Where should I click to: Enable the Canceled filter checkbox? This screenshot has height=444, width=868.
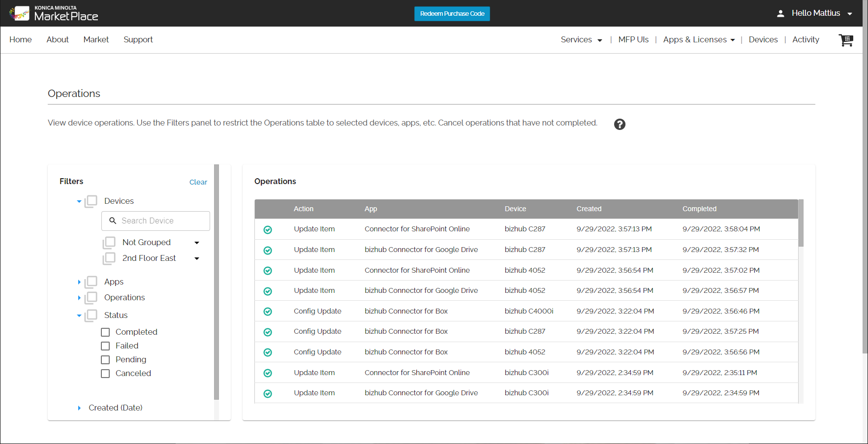[x=105, y=373]
